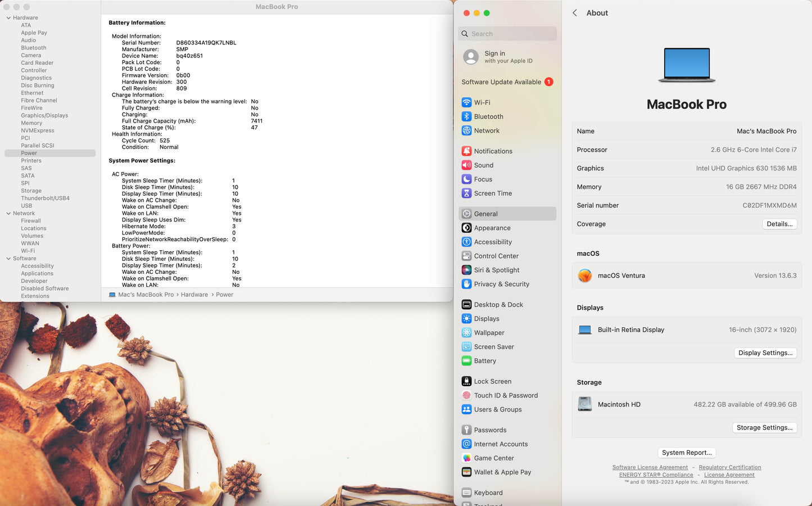Open the Software License Agreement link

(x=650, y=467)
